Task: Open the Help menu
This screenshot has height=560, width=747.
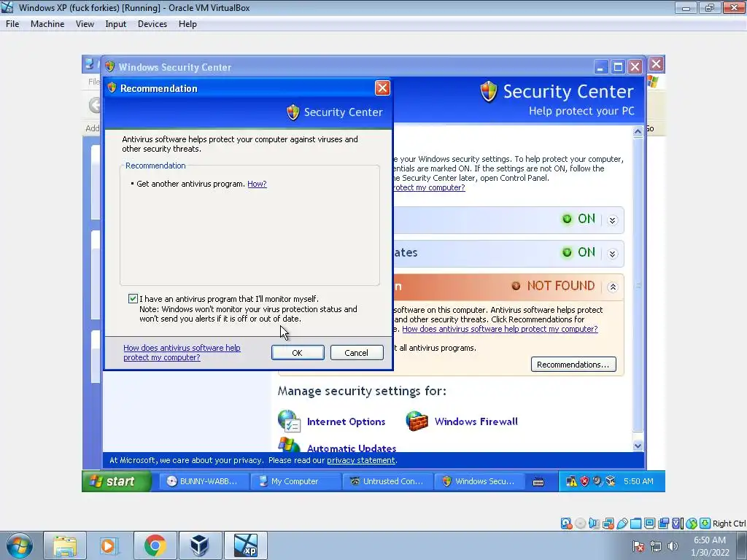Action: (187, 24)
